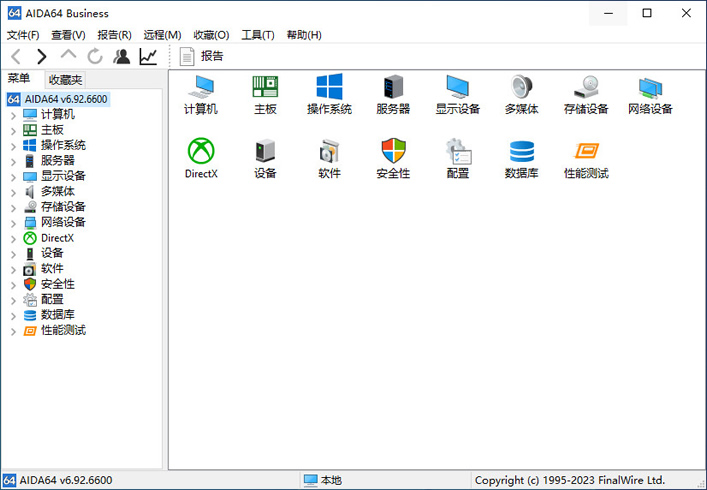The width and height of the screenshot is (707, 490).
Task: Click the refresh toolbar icon
Action: (95, 56)
